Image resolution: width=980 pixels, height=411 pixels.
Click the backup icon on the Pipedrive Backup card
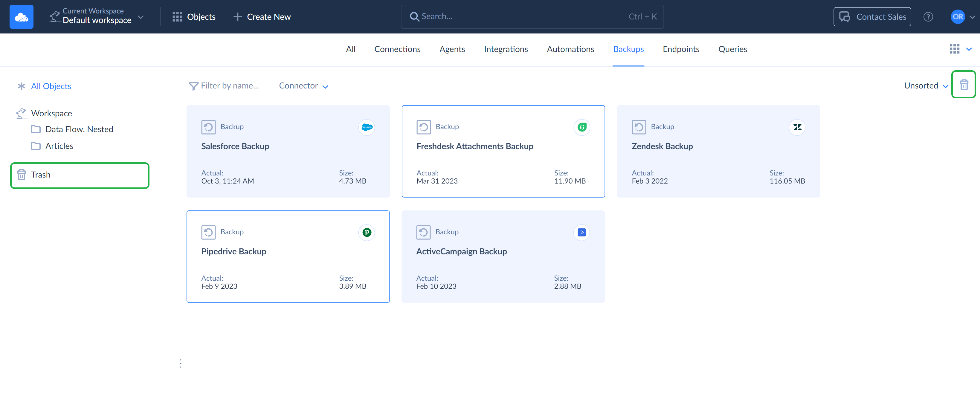208,232
